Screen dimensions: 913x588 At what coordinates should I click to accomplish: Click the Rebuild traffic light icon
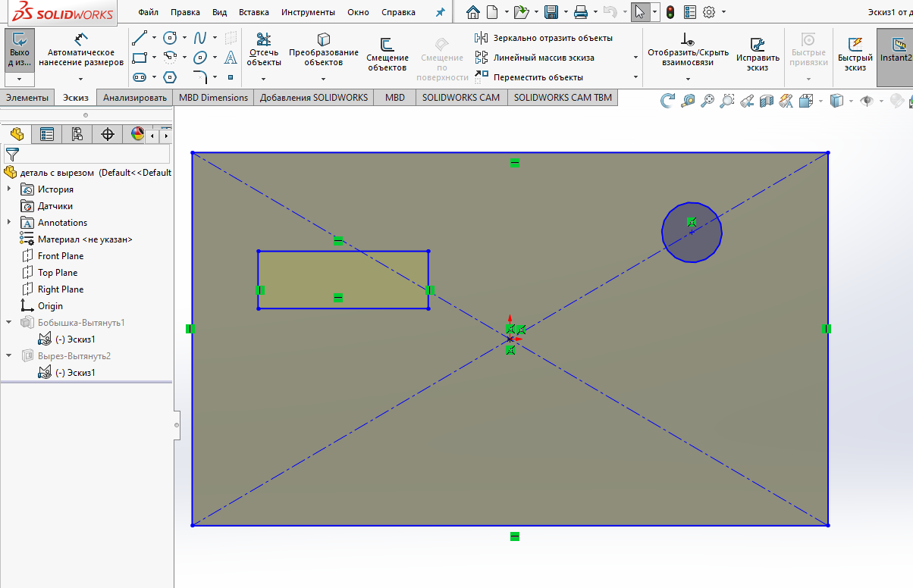click(x=670, y=12)
